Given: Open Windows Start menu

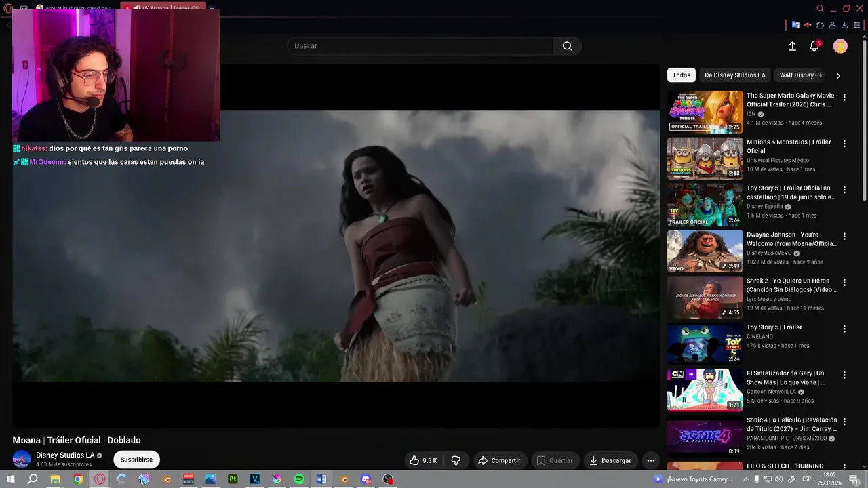Looking at the screenshot, I should 10,479.
